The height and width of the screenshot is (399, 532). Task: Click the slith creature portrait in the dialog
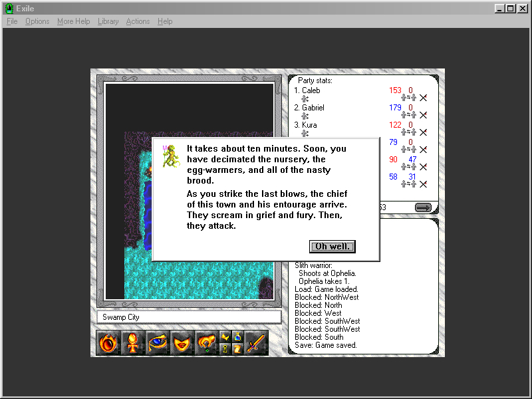point(171,156)
